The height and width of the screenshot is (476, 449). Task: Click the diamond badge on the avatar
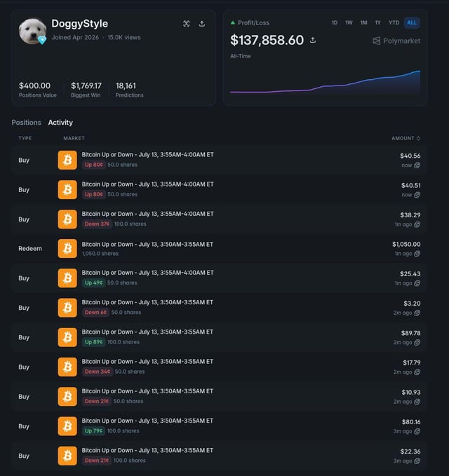tap(42, 40)
